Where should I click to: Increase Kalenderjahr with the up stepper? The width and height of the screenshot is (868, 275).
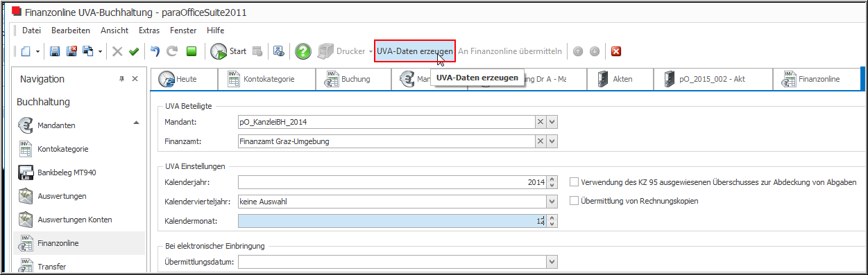[x=552, y=179]
